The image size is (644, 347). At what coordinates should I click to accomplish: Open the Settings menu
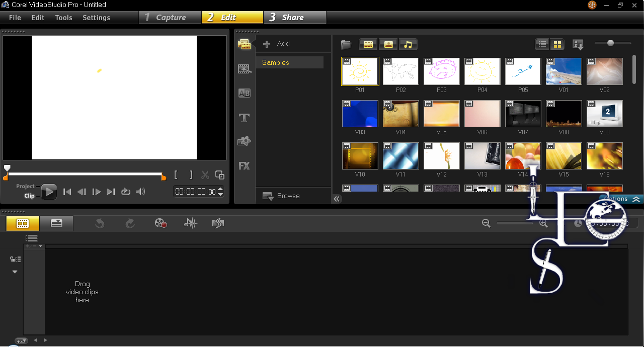coord(96,18)
